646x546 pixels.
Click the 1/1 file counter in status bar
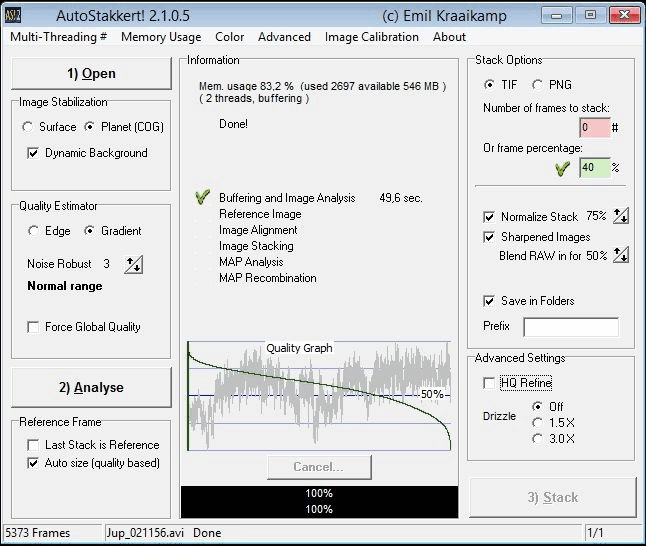[595, 533]
